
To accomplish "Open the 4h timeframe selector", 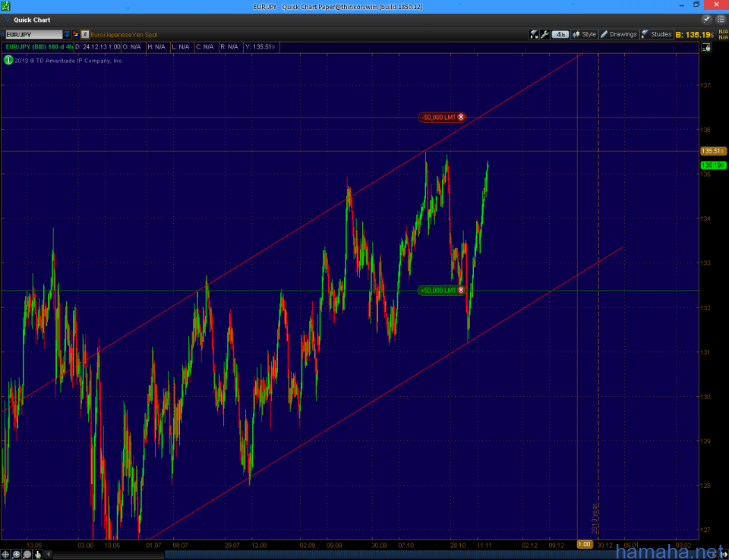I will [x=560, y=34].
